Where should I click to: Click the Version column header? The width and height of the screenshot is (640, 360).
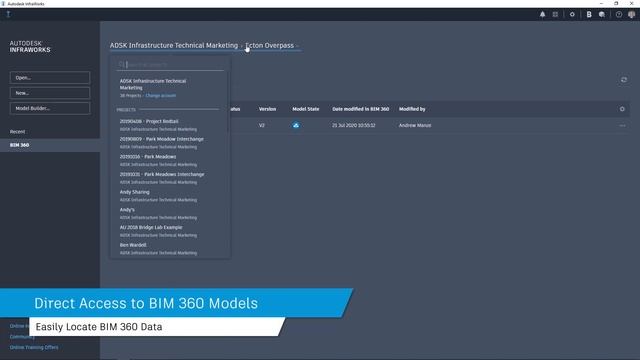(x=267, y=109)
